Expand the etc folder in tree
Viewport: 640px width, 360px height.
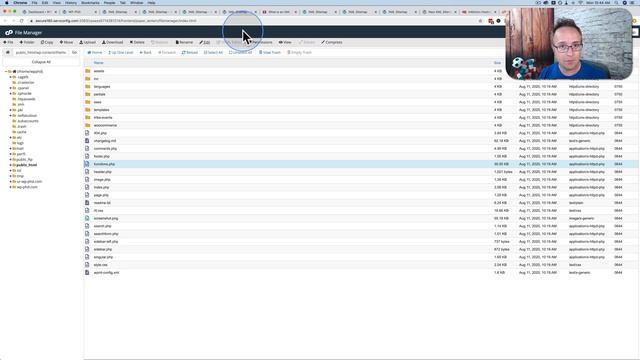(x=11, y=138)
